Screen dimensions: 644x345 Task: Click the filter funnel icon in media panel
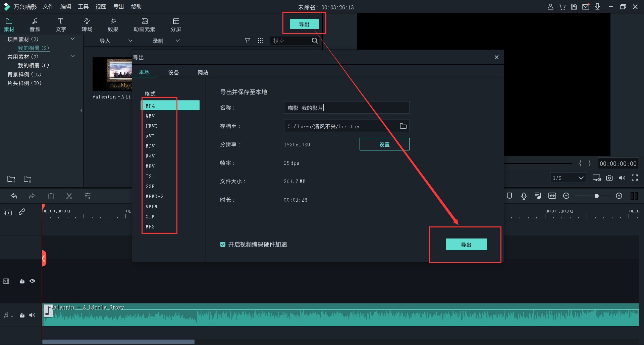(247, 41)
